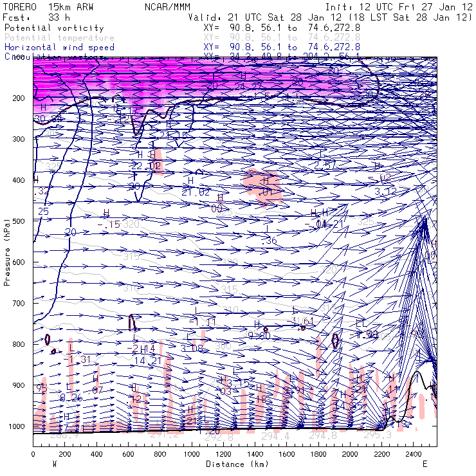Click the 700 hPa pressure tick label
476x476 pixels.
[x=19, y=303]
